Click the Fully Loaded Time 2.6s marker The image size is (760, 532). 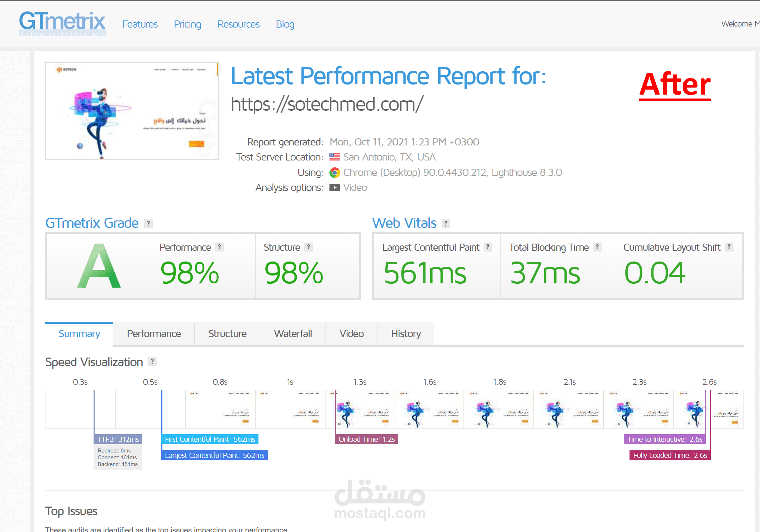click(670, 455)
